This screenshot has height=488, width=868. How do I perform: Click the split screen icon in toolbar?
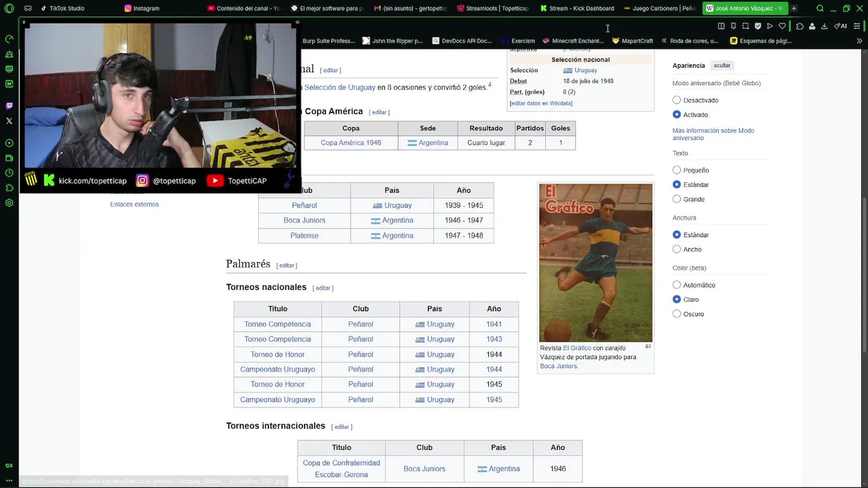tap(721, 26)
